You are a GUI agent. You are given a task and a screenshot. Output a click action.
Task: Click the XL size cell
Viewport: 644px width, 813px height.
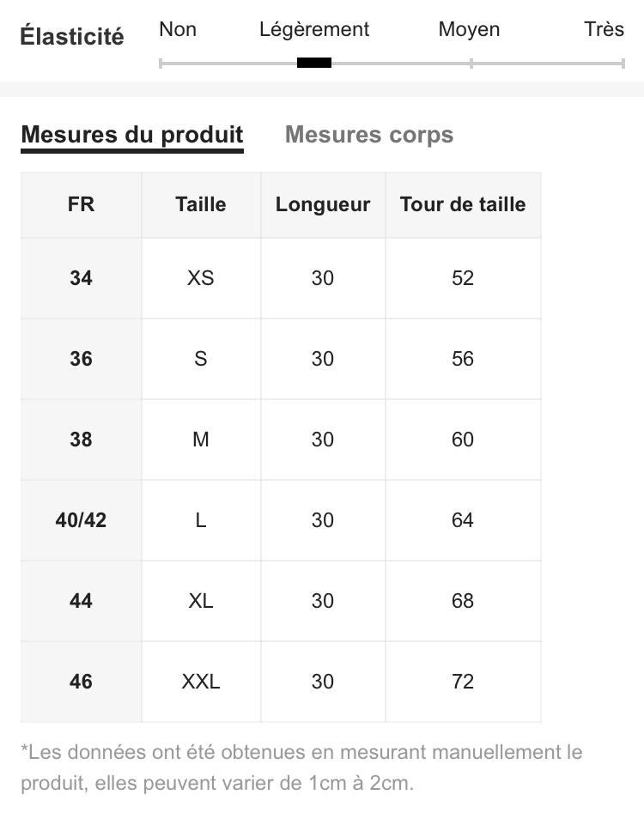201,601
